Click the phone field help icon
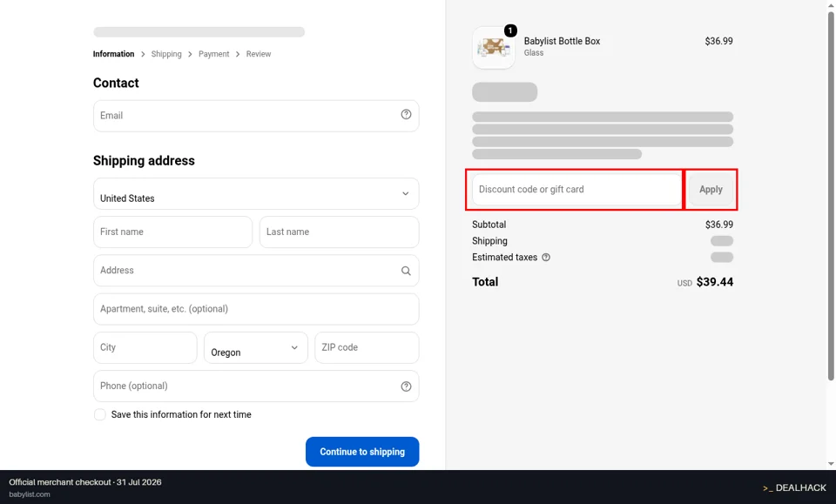Viewport: 836px width, 504px height. pyautogui.click(x=406, y=386)
